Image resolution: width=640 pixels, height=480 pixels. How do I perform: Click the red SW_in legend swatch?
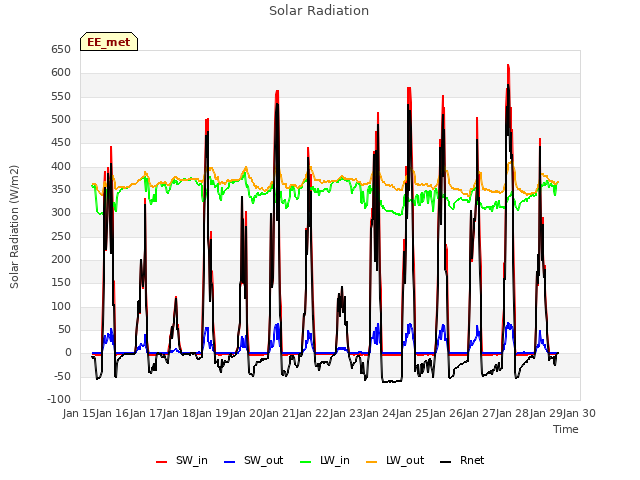click(162, 462)
